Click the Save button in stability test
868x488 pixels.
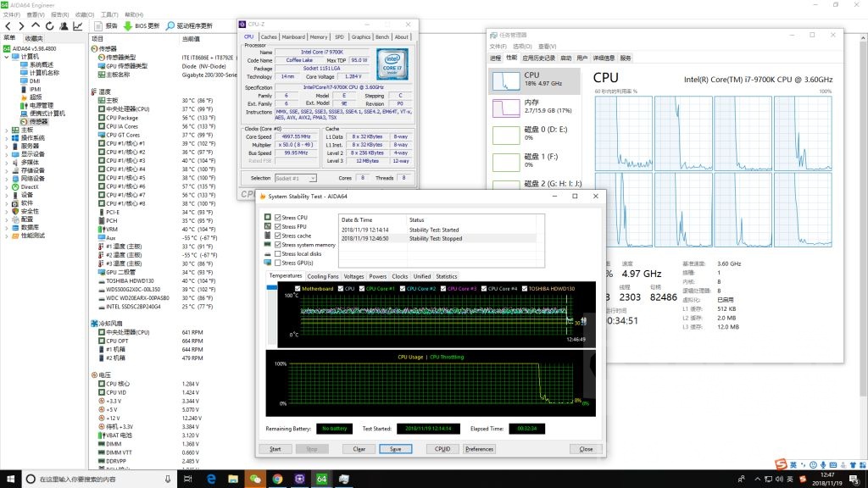tap(395, 449)
